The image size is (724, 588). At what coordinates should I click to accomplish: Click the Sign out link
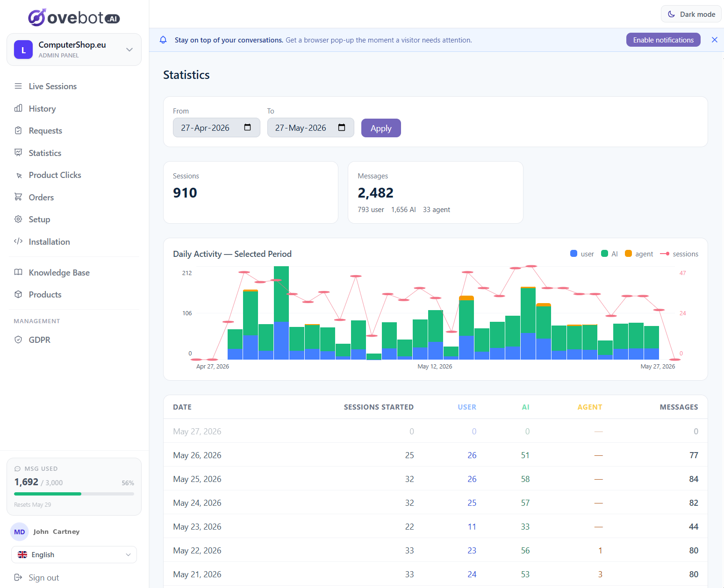click(44, 577)
